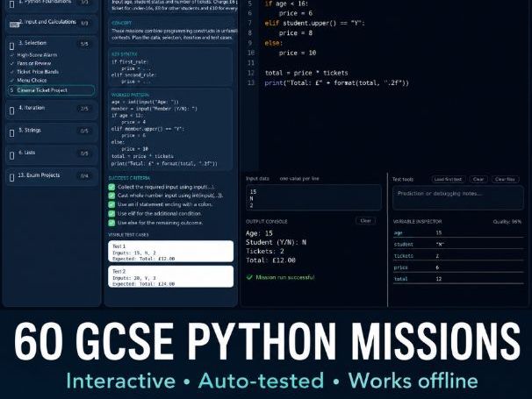Viewport: 532px width, 399px height.
Task: Click the 'Age: 15' console output line
Action: [259, 233]
